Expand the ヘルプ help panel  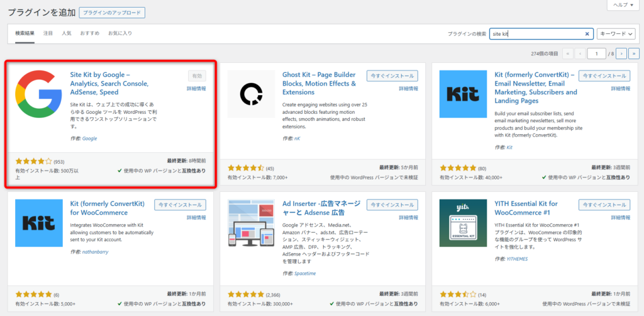(x=623, y=5)
